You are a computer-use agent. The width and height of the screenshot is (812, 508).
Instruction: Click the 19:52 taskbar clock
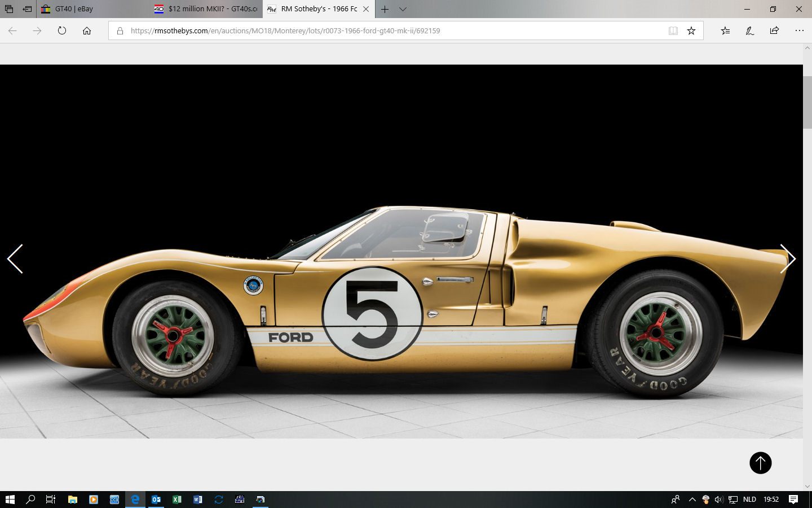[x=771, y=499]
